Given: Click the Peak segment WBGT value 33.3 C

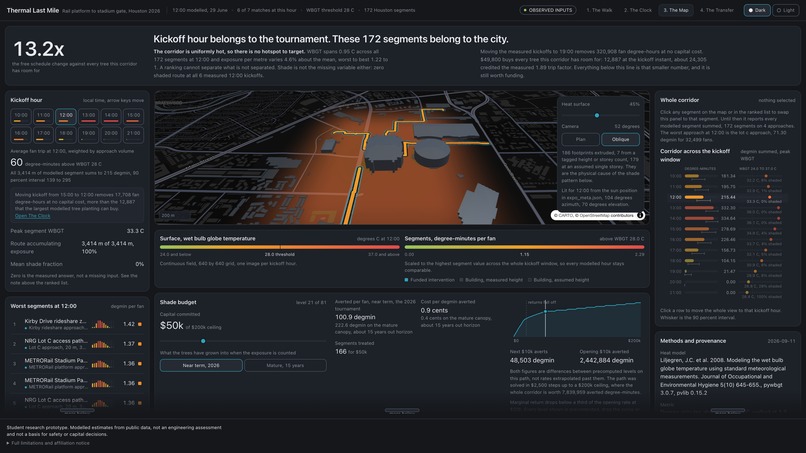Looking at the screenshot, I should pos(135,231).
